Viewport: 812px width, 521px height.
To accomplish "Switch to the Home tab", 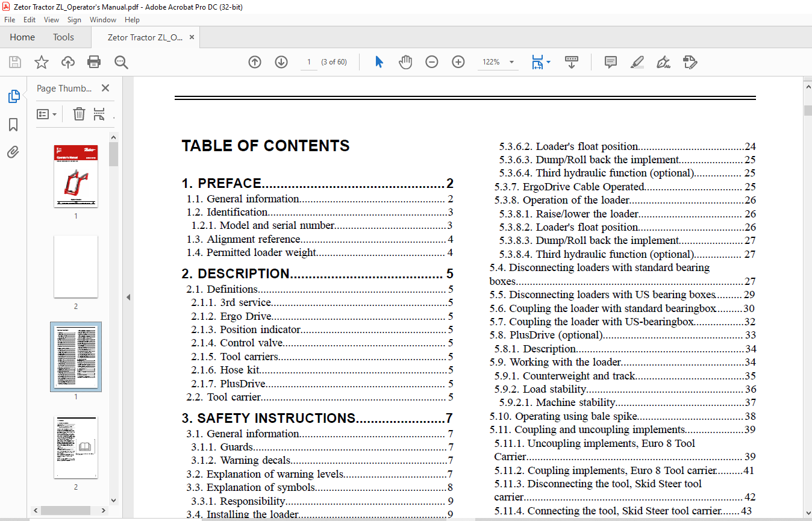I will (22, 37).
